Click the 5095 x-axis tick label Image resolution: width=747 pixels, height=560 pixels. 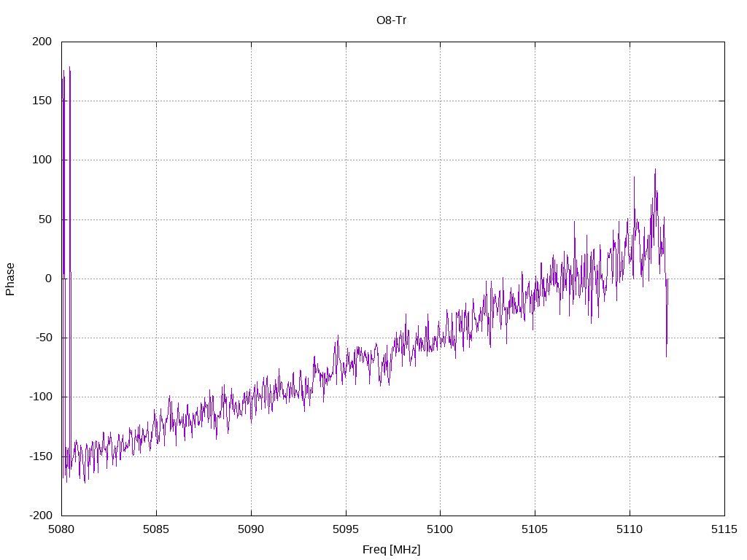(345, 529)
